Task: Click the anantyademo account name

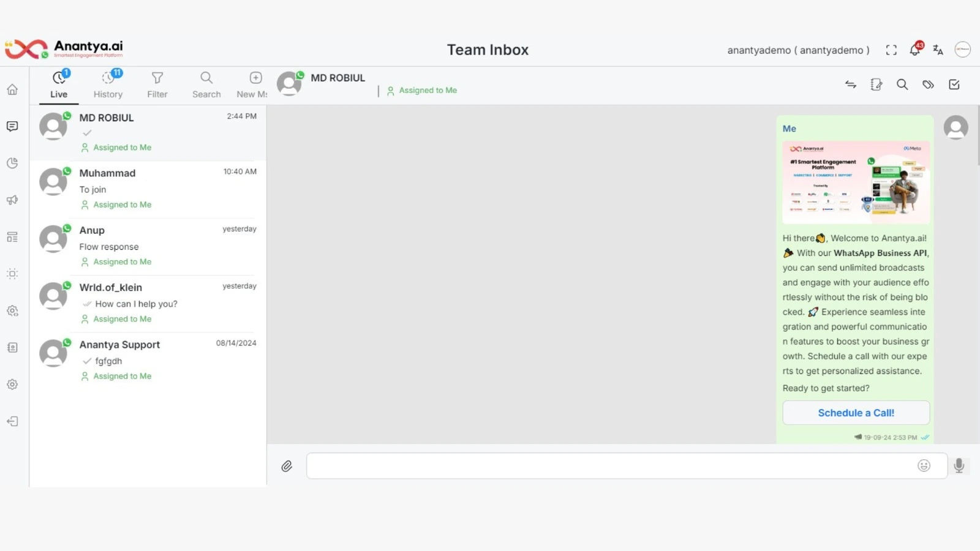Action: (798, 50)
